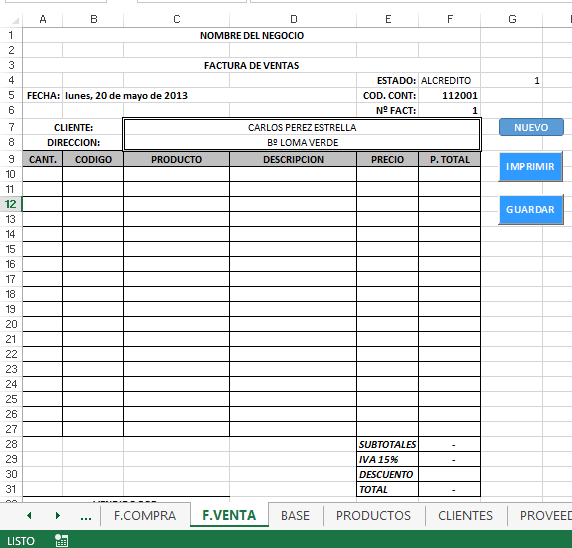Click the date cell lunes, 20 de mayo
Image resolution: width=572 pixels, height=548 pixels.
coord(126,96)
